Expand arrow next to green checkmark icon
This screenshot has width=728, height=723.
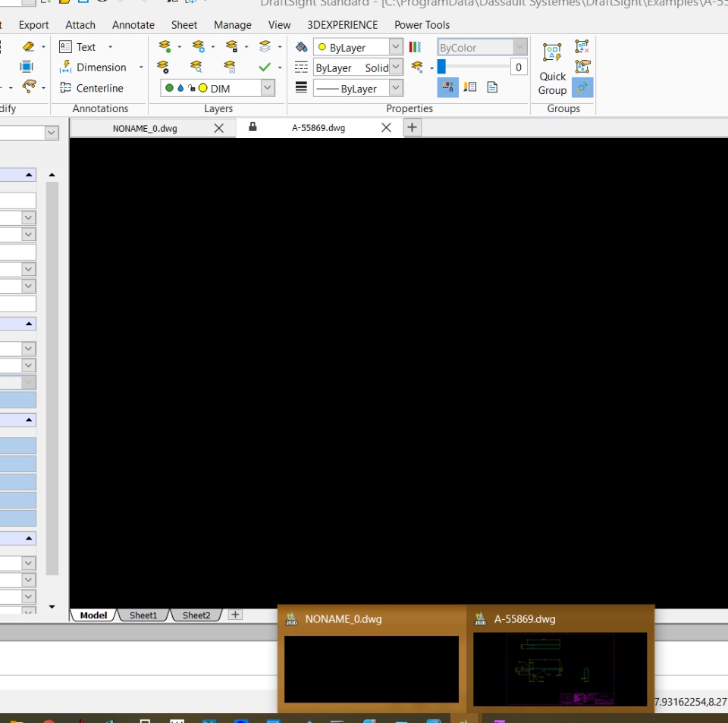(x=280, y=67)
